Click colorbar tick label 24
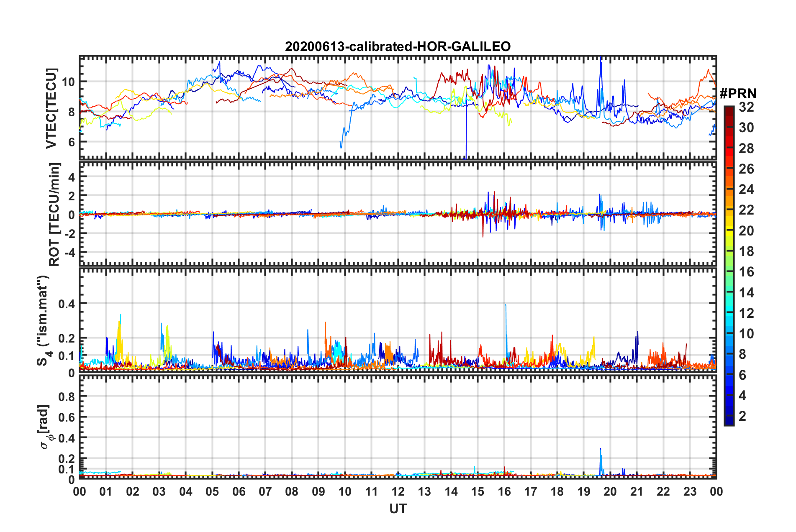This screenshot has width=796, height=532. (x=746, y=189)
